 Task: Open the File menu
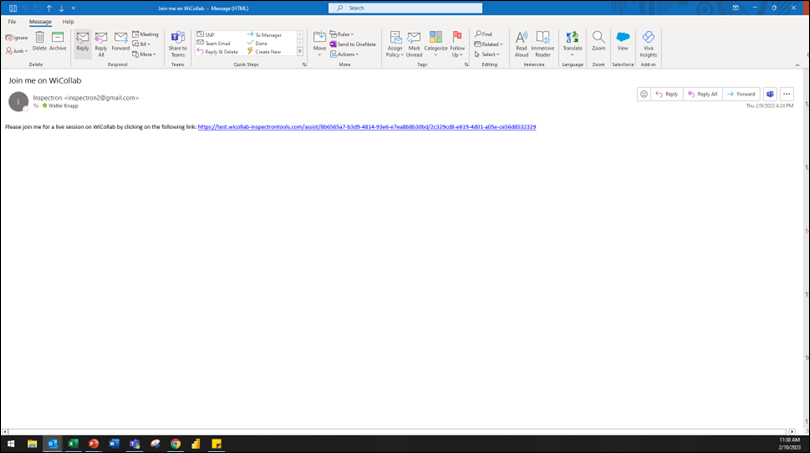[12, 21]
